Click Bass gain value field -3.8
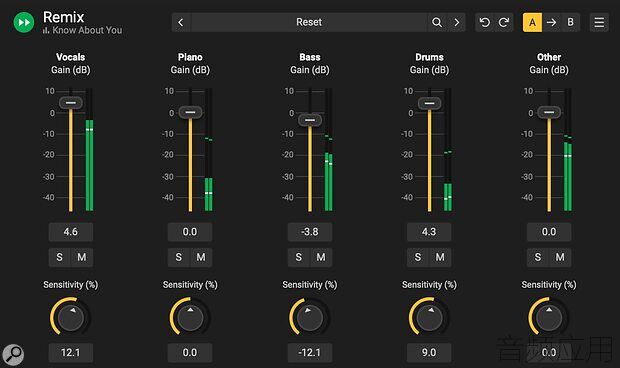This screenshot has height=368, width=620. [310, 232]
